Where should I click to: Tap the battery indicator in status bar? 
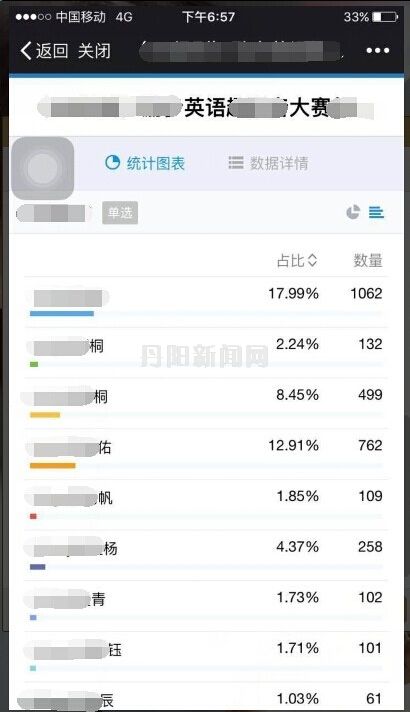tap(385, 17)
